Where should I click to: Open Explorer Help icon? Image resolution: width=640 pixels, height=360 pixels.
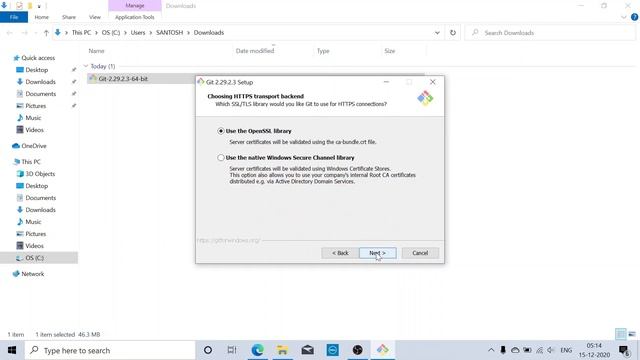point(634,17)
